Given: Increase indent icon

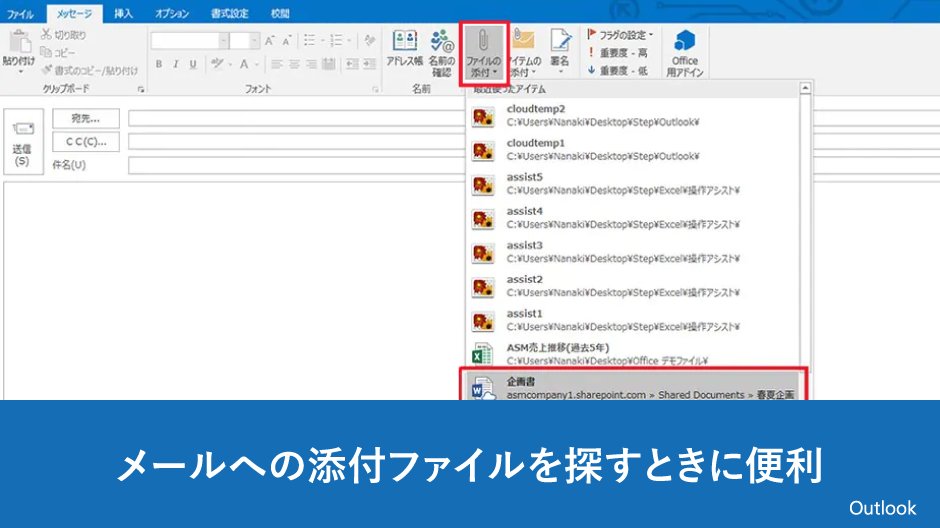Looking at the screenshot, I should (370, 64).
